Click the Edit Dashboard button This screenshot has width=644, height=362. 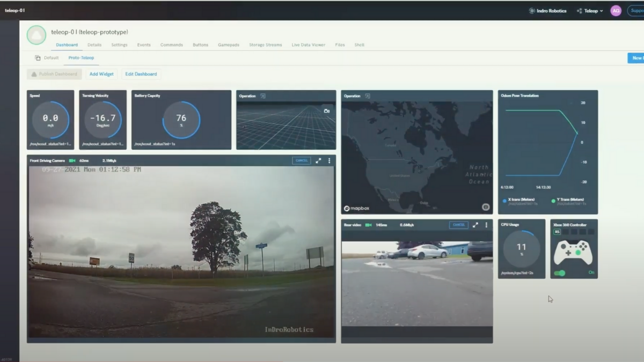[141, 74]
